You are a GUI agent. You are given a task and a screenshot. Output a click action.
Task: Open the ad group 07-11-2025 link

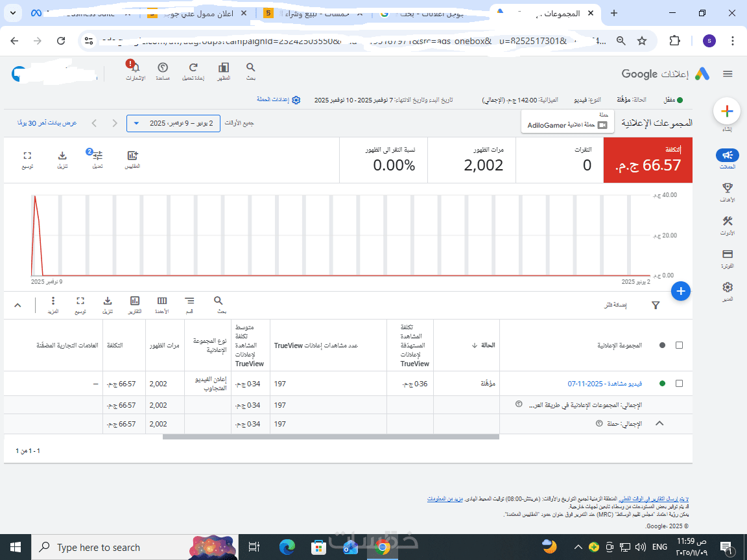[x=604, y=384]
